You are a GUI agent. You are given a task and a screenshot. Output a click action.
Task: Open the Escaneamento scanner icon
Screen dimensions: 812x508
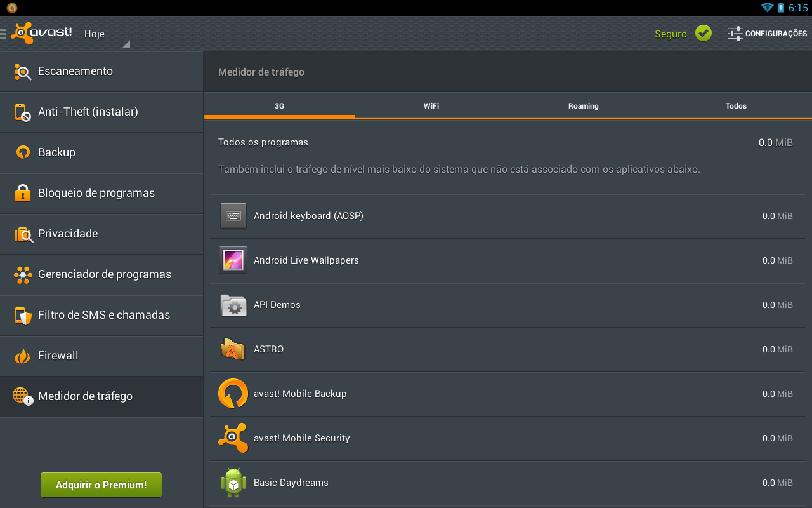coord(22,71)
